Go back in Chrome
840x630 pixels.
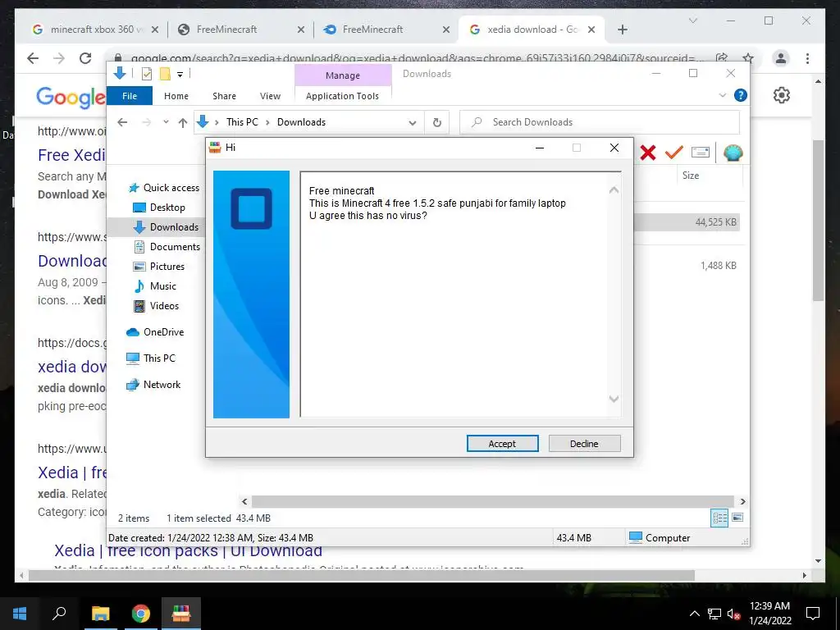click(33, 58)
